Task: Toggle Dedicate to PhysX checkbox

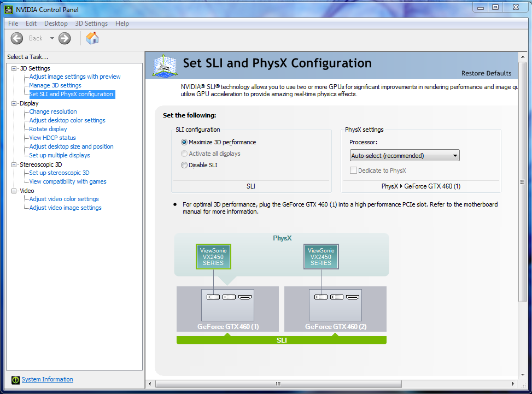Action: (x=354, y=170)
